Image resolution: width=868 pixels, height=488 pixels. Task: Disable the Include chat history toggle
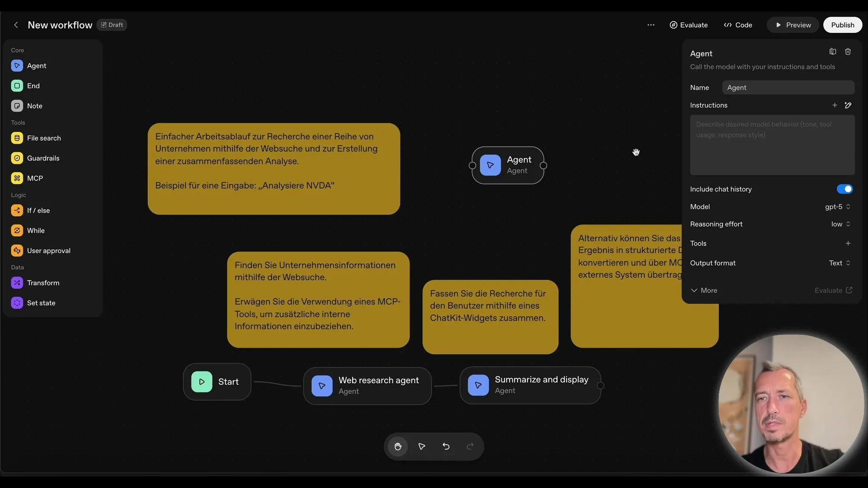point(844,189)
